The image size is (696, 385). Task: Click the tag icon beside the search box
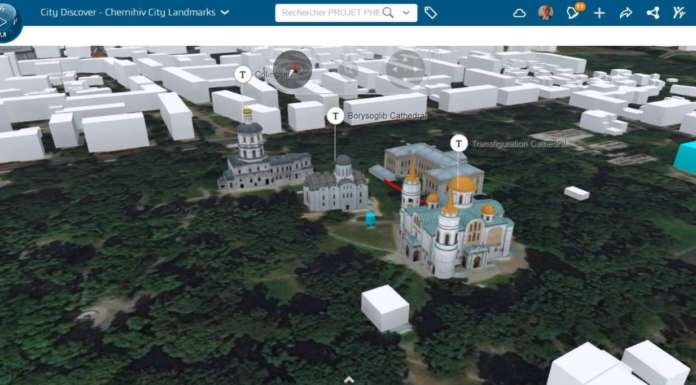click(431, 13)
